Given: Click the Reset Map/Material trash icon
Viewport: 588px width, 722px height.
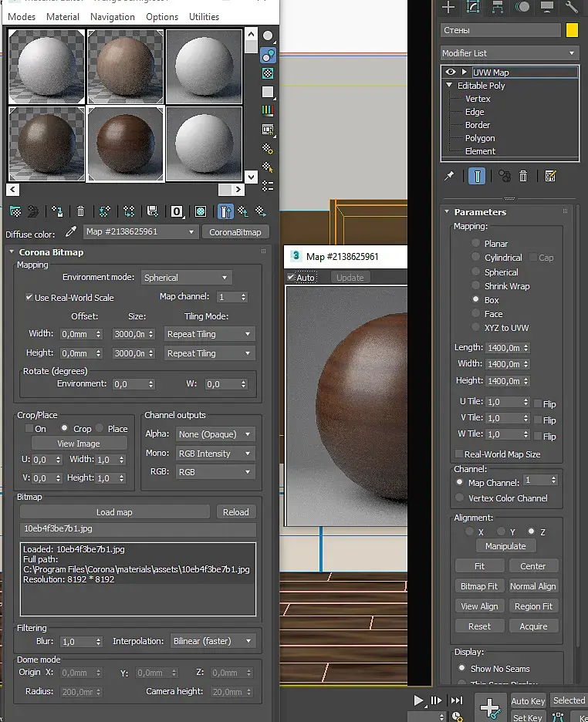Looking at the screenshot, I should [x=80, y=211].
